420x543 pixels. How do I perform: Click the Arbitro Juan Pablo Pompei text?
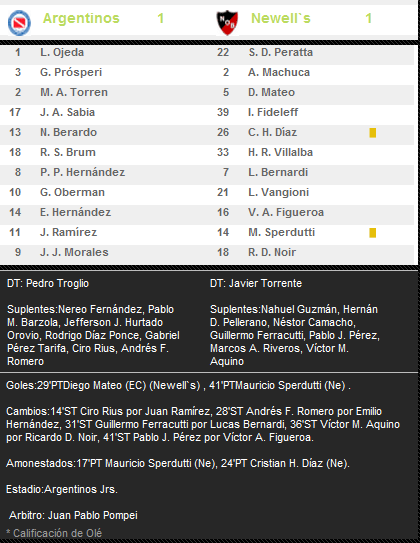tap(73, 515)
